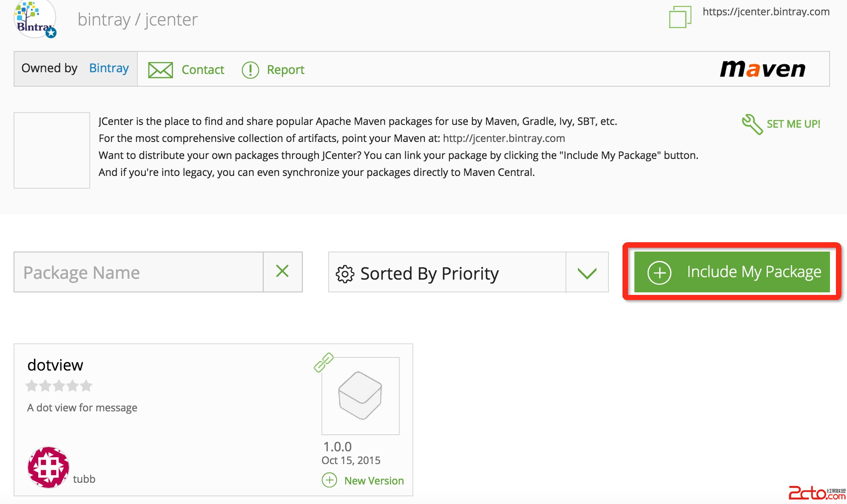Rate dotview using the star rating
847x504 pixels.
[x=59, y=386]
